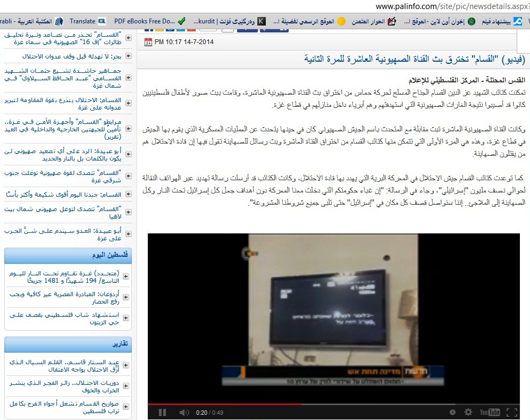Open the video on YouTube via logo
This screenshot has width=530, height=420.
490,413
